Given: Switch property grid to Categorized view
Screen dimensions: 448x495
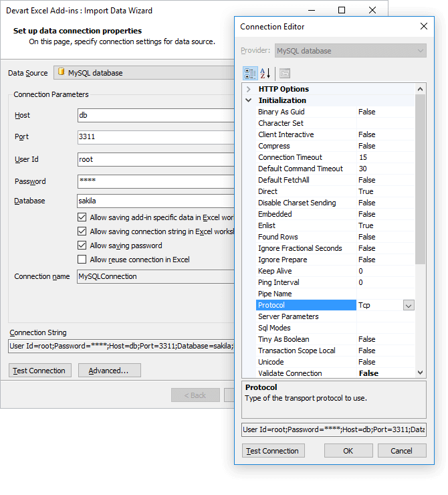Looking at the screenshot, I should (250, 74).
